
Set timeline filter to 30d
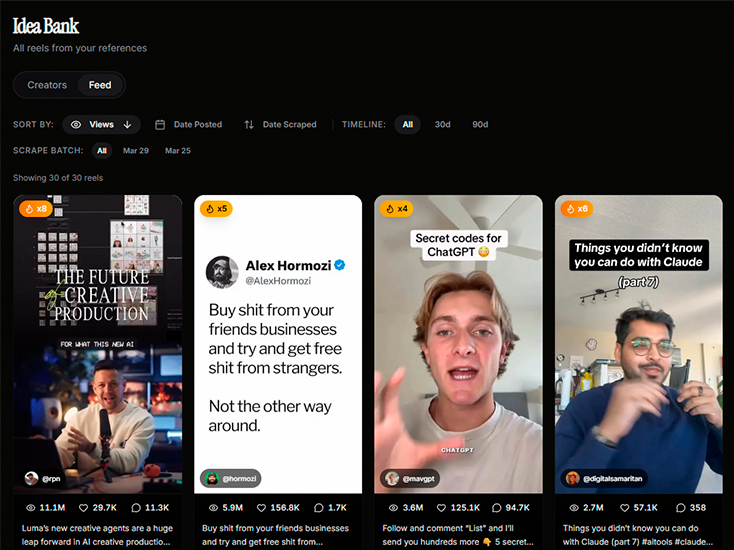(x=442, y=125)
